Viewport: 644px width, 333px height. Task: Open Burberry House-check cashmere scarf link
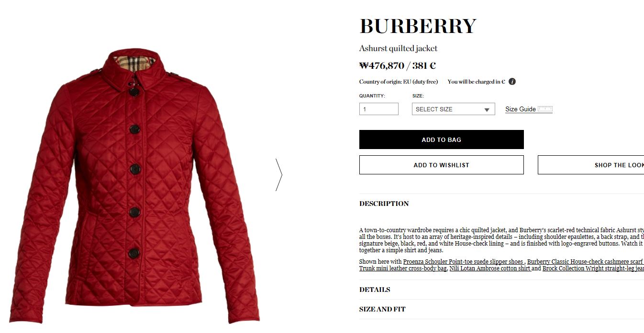tap(585, 261)
